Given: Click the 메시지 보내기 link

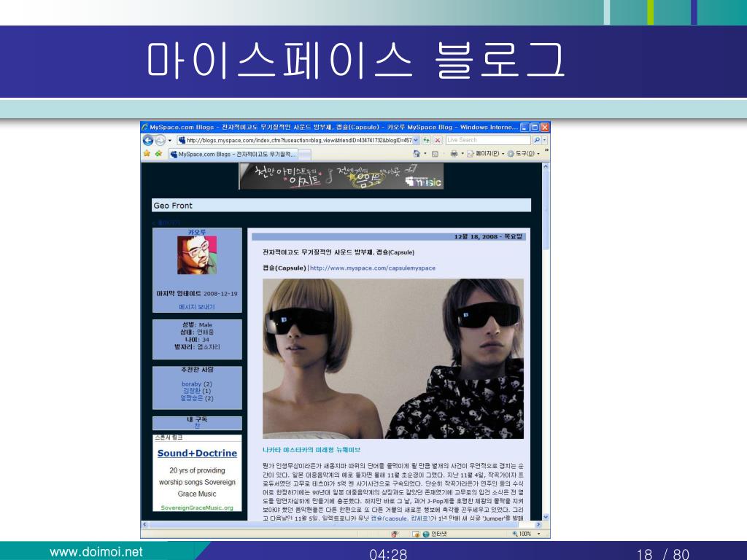Looking at the screenshot, I should point(197,307).
